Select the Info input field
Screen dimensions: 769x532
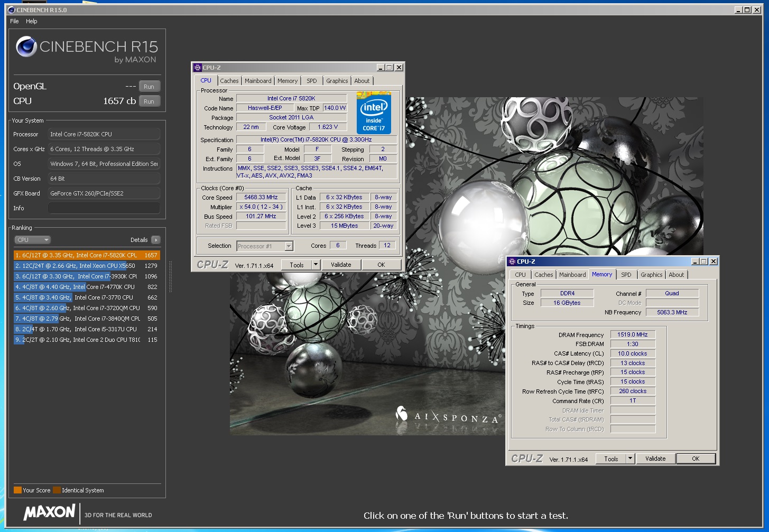[x=104, y=208]
